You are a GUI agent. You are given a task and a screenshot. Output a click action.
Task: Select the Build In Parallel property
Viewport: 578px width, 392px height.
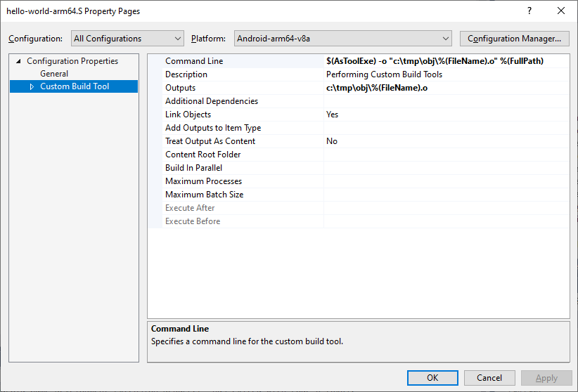coord(193,168)
